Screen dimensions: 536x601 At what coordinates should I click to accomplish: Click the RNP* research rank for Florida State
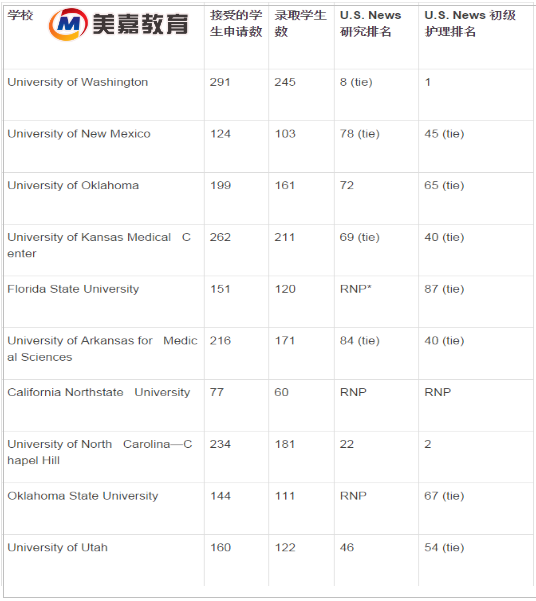355,289
